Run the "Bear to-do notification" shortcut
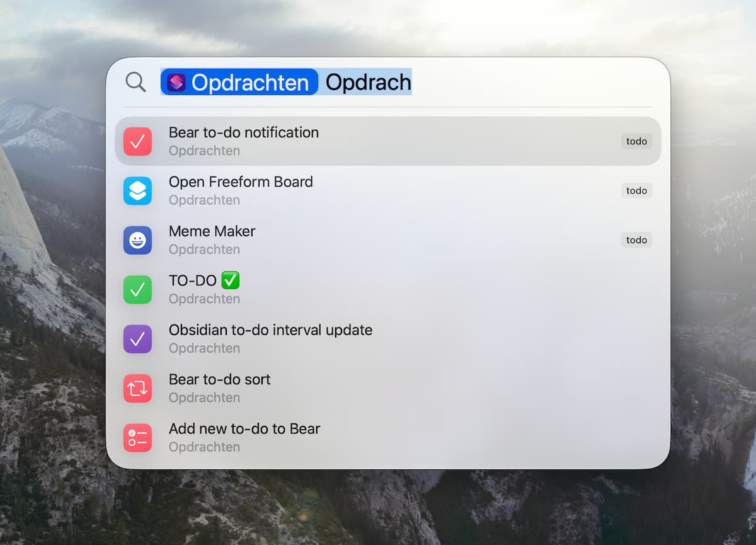Viewport: 756px width, 545px height. point(388,141)
